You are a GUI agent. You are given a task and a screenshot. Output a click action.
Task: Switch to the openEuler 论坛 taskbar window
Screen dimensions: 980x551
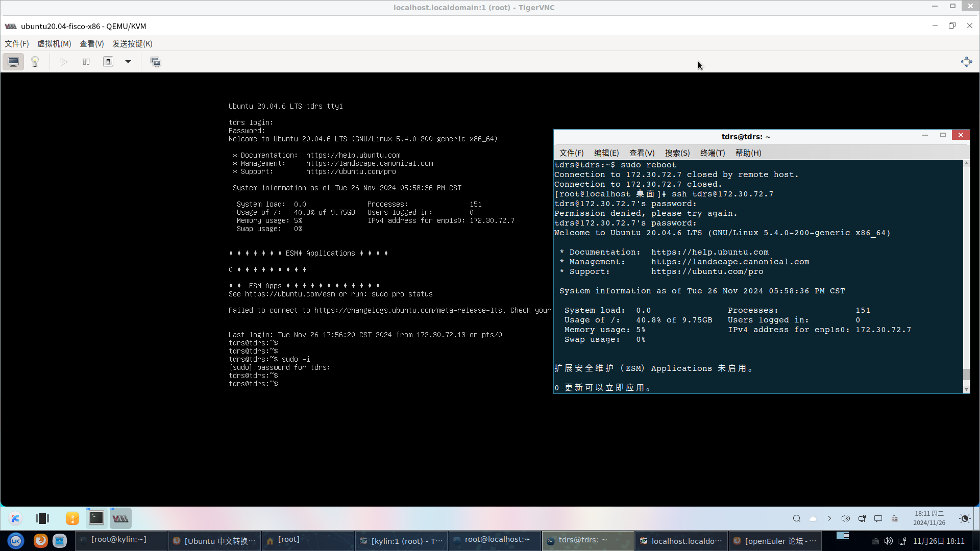tap(775, 541)
